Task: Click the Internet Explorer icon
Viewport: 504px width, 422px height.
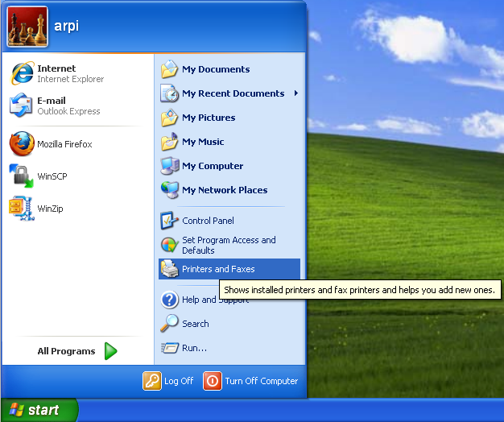Action: click(x=23, y=73)
